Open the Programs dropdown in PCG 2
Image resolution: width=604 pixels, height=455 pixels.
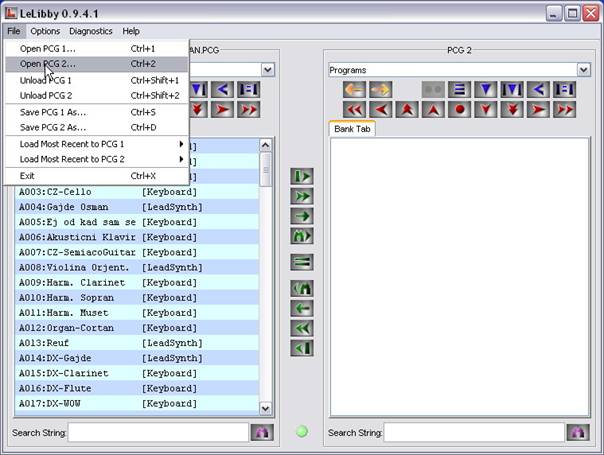[584, 70]
